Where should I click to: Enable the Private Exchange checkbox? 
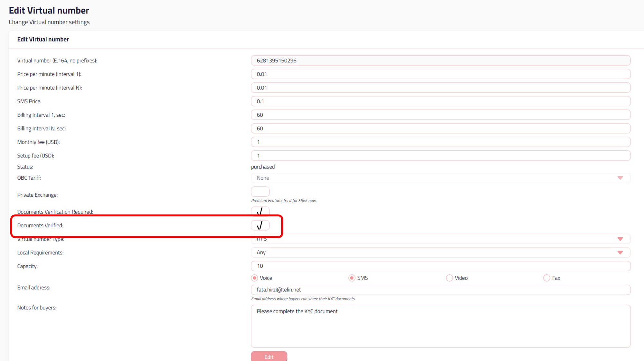coord(260,192)
